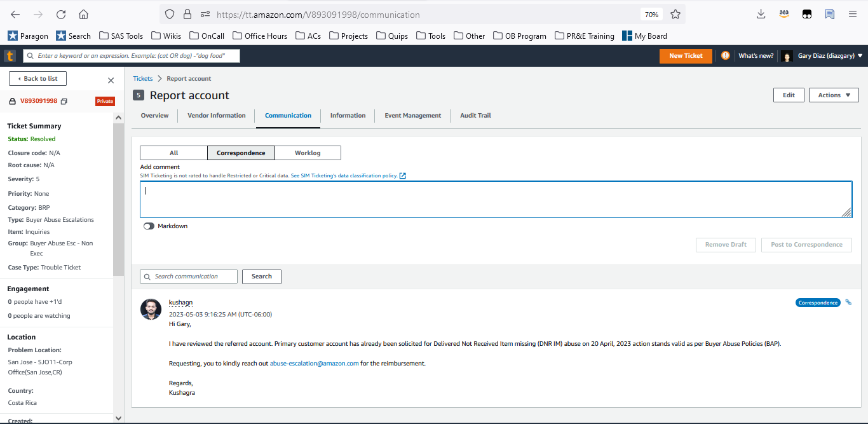868x424 pixels.
Task: Toggle the Markdown switch
Action: [149, 226]
